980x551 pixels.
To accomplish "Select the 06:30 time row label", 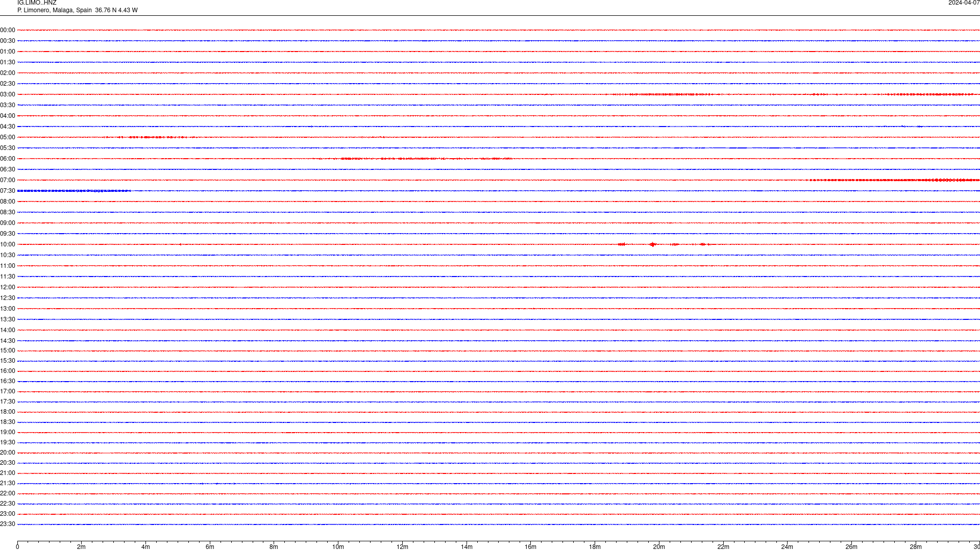I will point(8,169).
